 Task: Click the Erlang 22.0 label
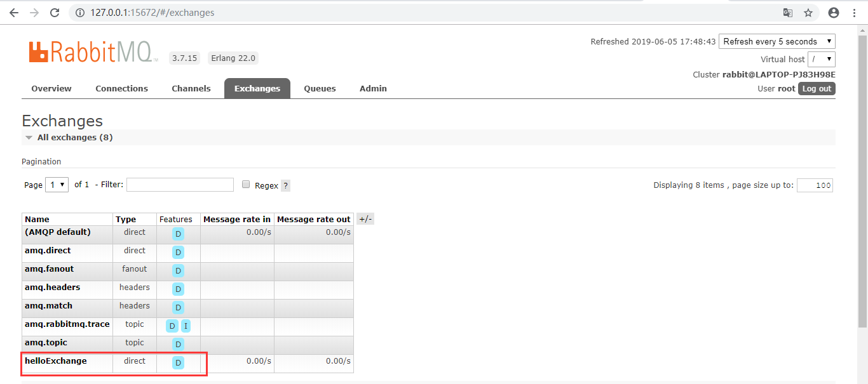click(x=233, y=58)
